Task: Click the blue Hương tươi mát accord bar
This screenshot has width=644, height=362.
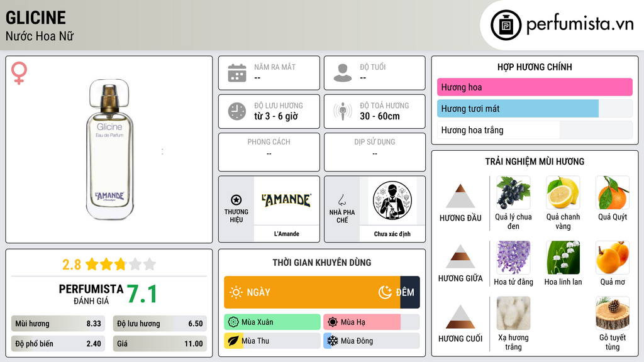Action: (x=518, y=109)
